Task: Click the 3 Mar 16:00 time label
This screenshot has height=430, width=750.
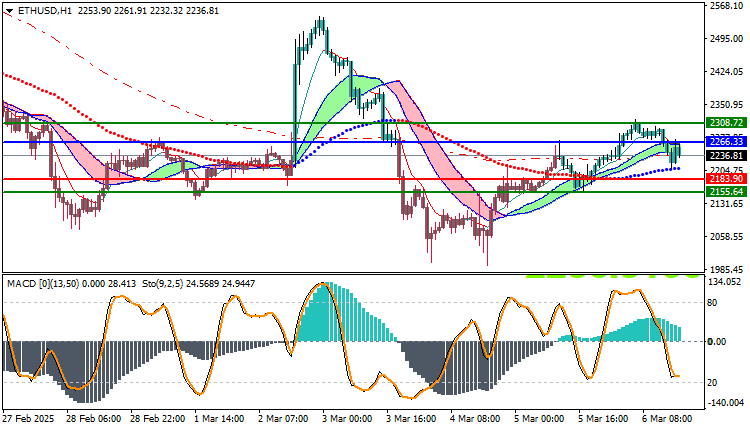Action: coord(412,419)
